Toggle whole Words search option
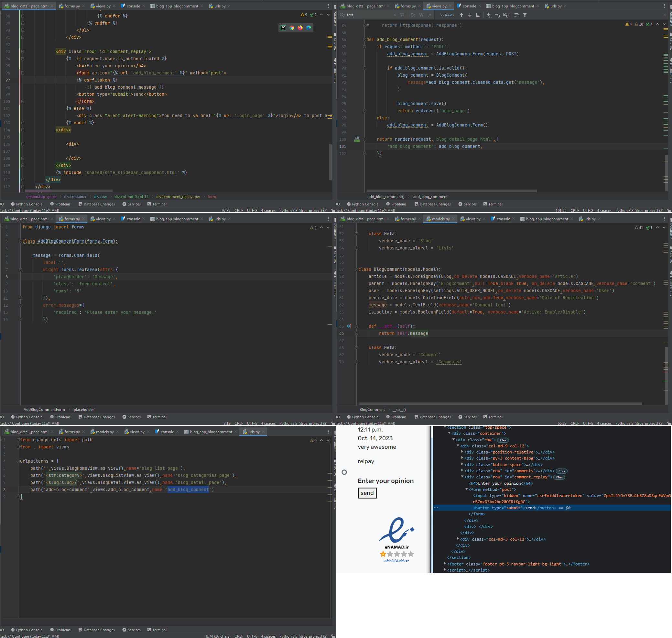Screen dimensions: 672x638 point(421,15)
